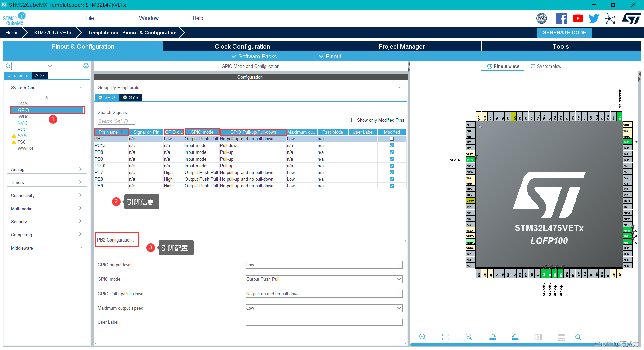Toggle Modified checkbox for PD8
The width and height of the screenshot is (644, 350).
[x=392, y=152]
